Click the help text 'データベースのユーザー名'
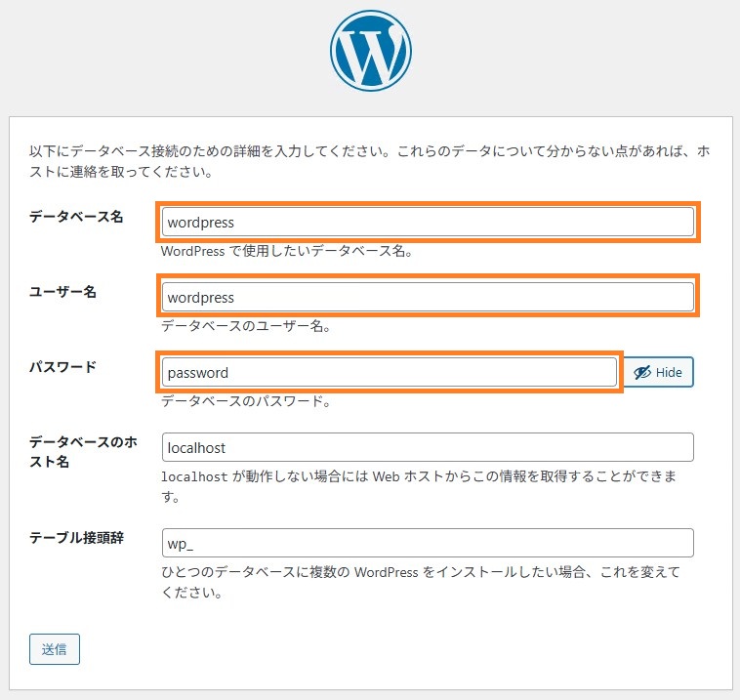The height and width of the screenshot is (700, 740). tap(245, 326)
